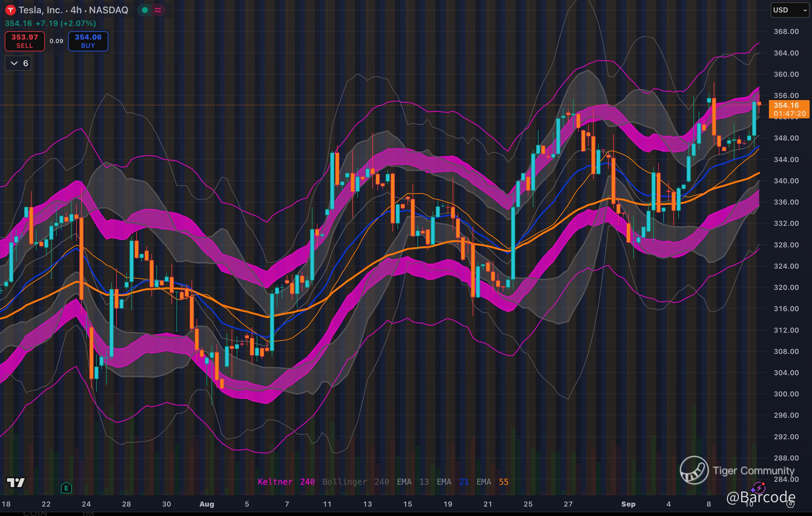Open chart settings hexagon gear icon
The height and width of the screenshot is (516, 812).
pos(790,504)
